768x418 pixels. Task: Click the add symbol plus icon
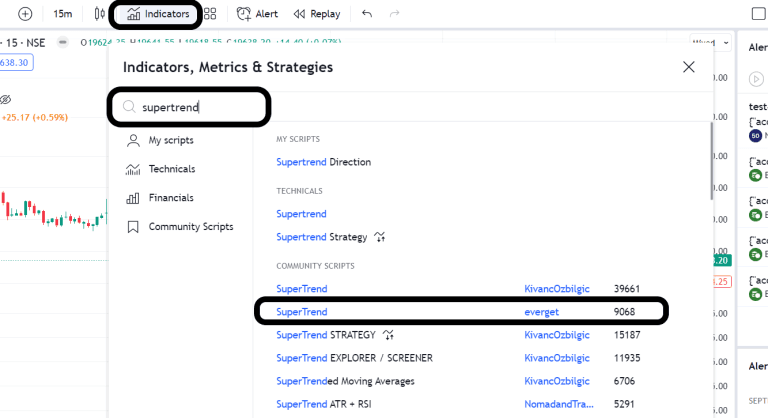point(25,14)
